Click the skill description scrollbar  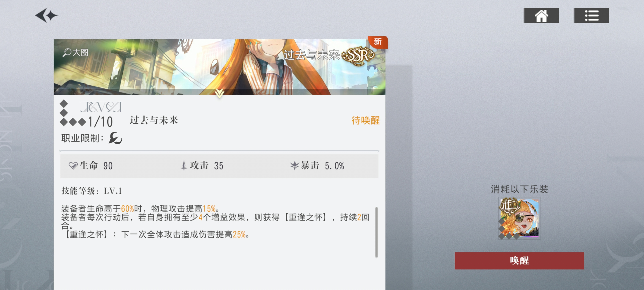pos(377,232)
